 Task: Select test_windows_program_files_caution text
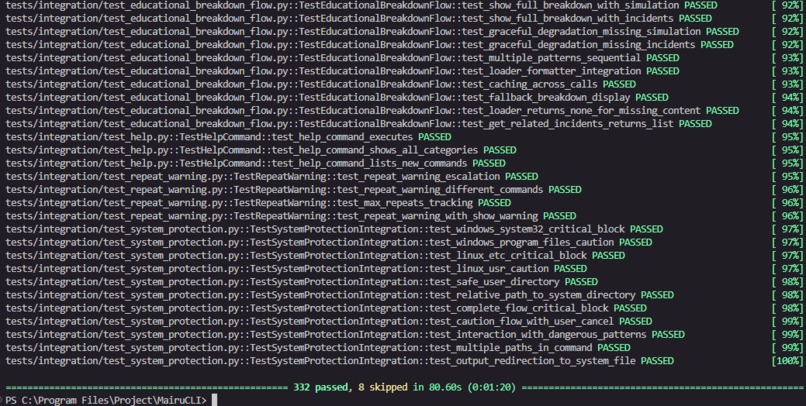coord(521,242)
